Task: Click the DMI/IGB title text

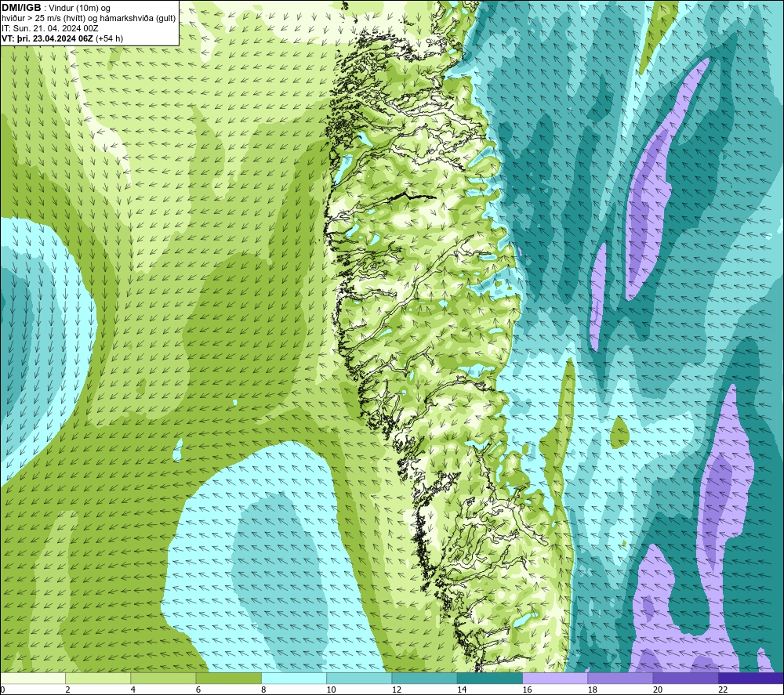Action: 21,8
